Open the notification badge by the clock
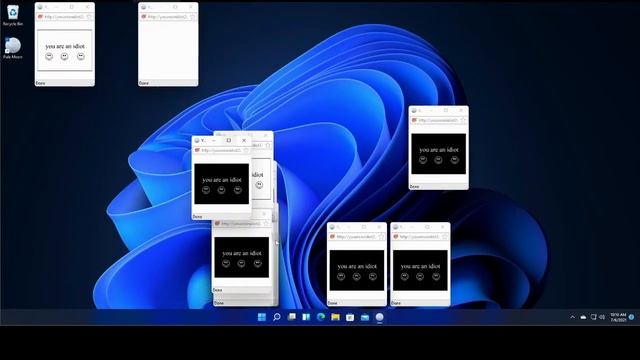 631,317
